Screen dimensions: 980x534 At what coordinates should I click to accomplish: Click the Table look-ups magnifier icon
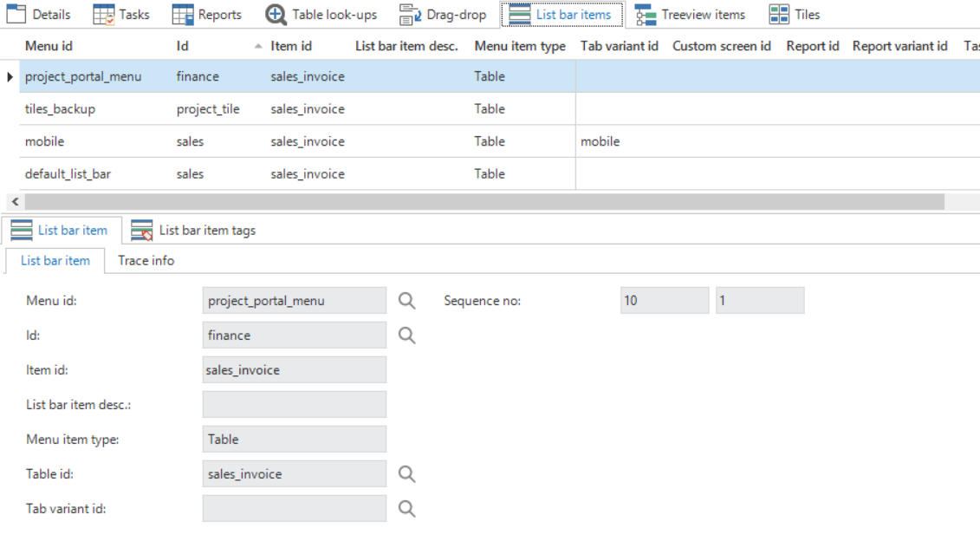(276, 15)
